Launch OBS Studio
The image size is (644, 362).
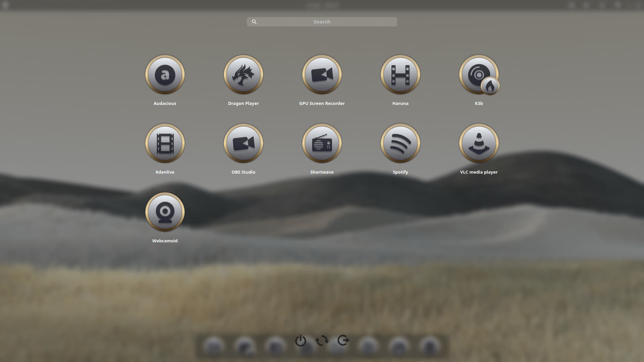(243, 143)
